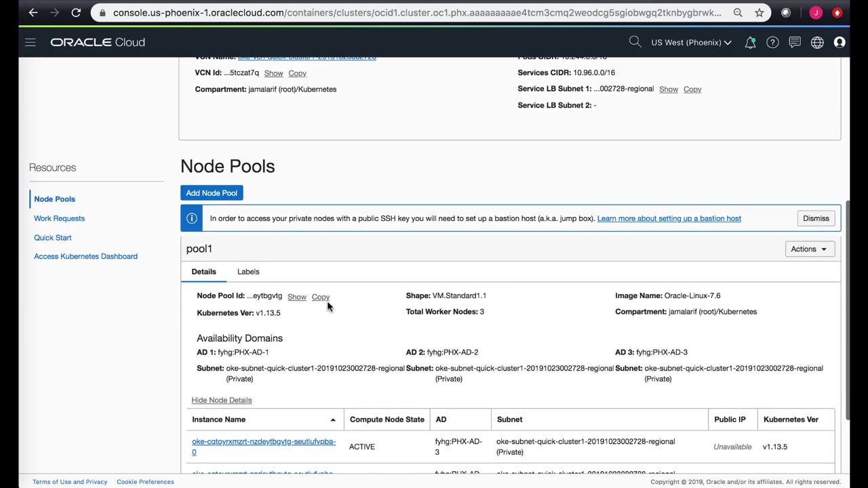Dismiss the bastion host notice
868x488 pixels.
click(816, 218)
